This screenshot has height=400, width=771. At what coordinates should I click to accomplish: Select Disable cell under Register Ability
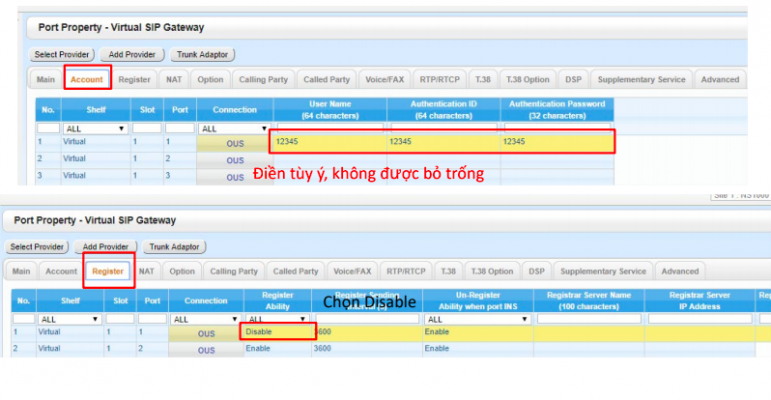tap(277, 331)
